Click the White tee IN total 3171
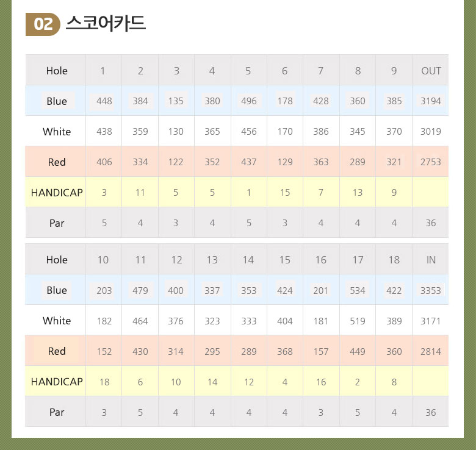 pyautogui.click(x=431, y=321)
